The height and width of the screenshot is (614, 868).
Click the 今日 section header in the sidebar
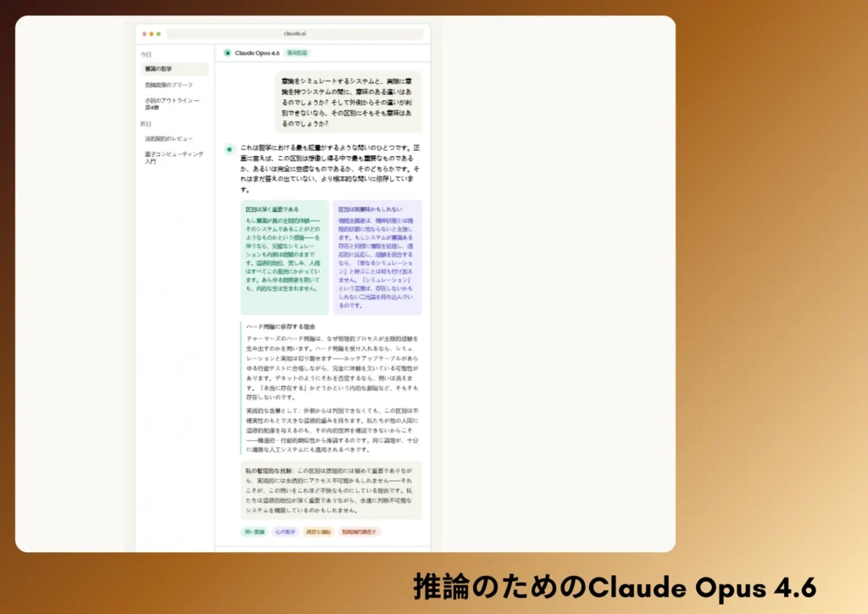[x=146, y=55]
